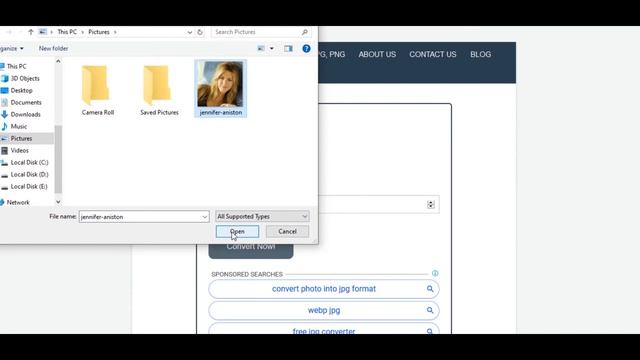Change view with the view icon
The height and width of the screenshot is (360, 640).
(261, 49)
